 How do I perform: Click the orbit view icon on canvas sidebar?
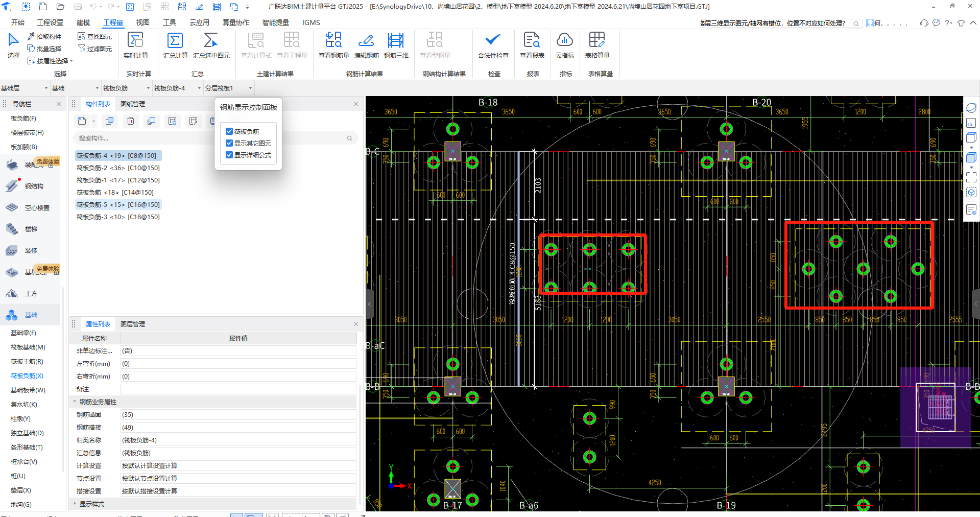click(971, 108)
